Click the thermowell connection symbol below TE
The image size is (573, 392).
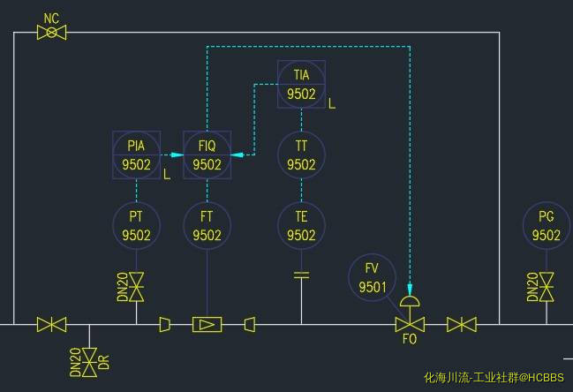(301, 275)
